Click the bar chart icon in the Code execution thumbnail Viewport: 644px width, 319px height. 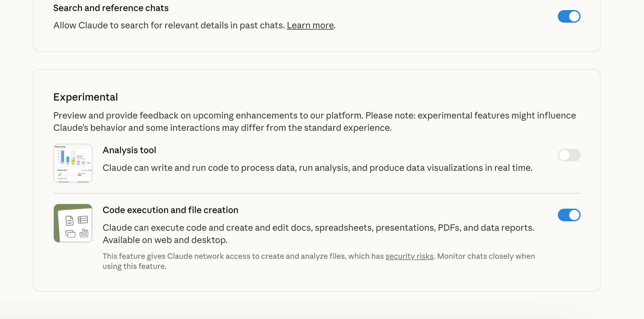coord(84,233)
